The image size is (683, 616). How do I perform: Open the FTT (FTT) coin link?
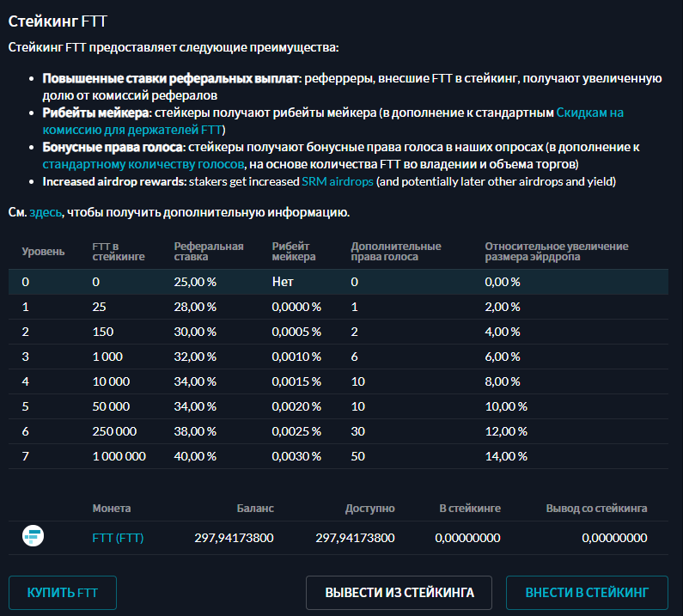(118, 539)
